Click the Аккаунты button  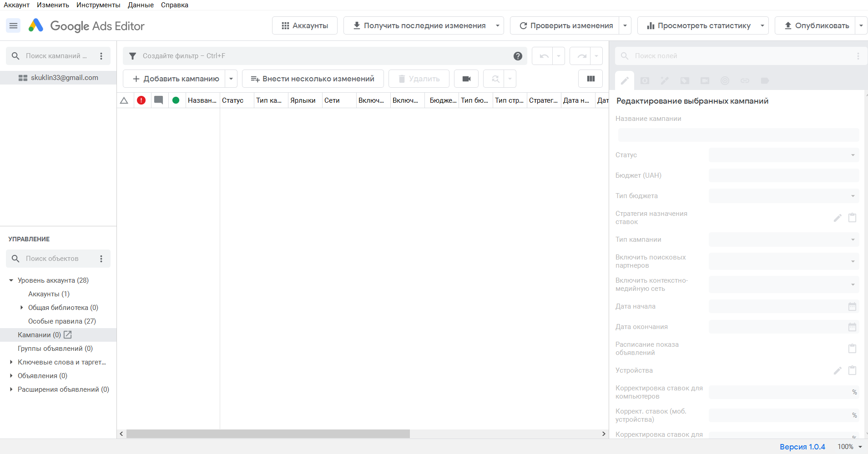coord(305,26)
